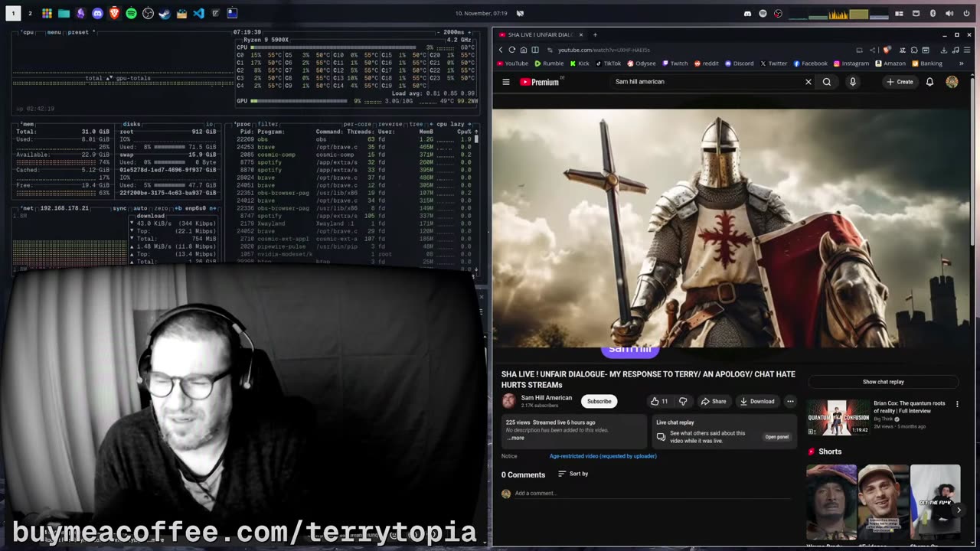The height and width of the screenshot is (551, 980).
Task: Click the Brave address bar URL
Action: 604,50
